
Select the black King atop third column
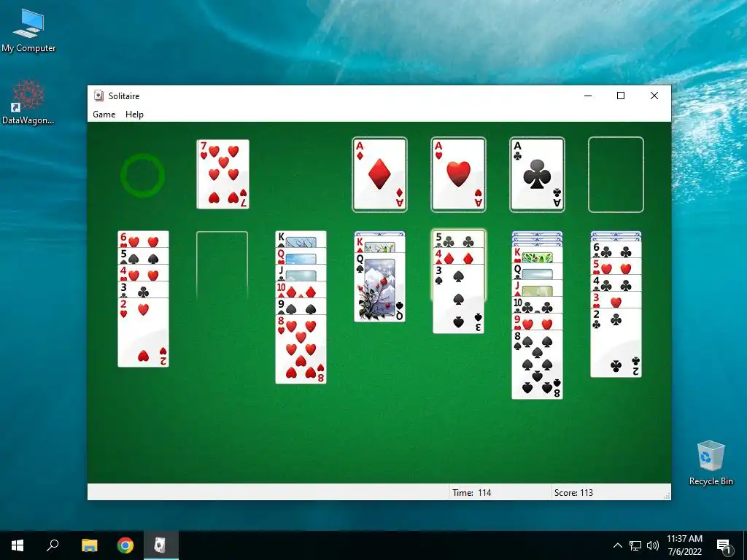point(301,239)
